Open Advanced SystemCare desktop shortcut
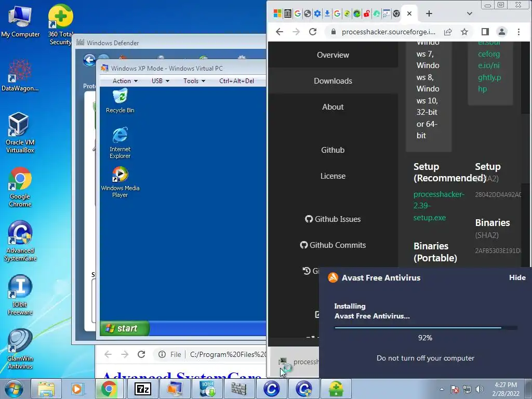The height and width of the screenshot is (399, 532). (20, 241)
